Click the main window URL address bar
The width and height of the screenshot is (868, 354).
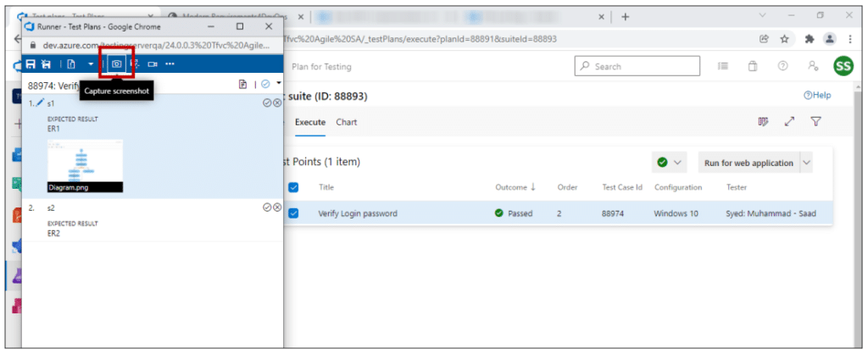[x=420, y=39]
